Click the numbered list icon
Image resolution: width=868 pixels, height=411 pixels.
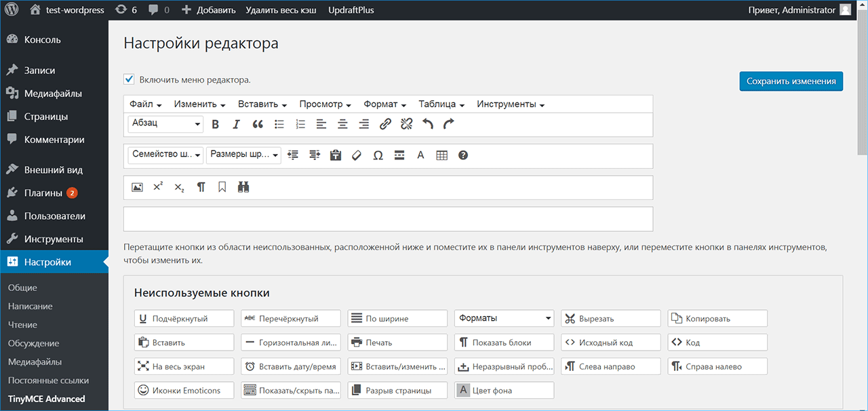click(x=300, y=124)
